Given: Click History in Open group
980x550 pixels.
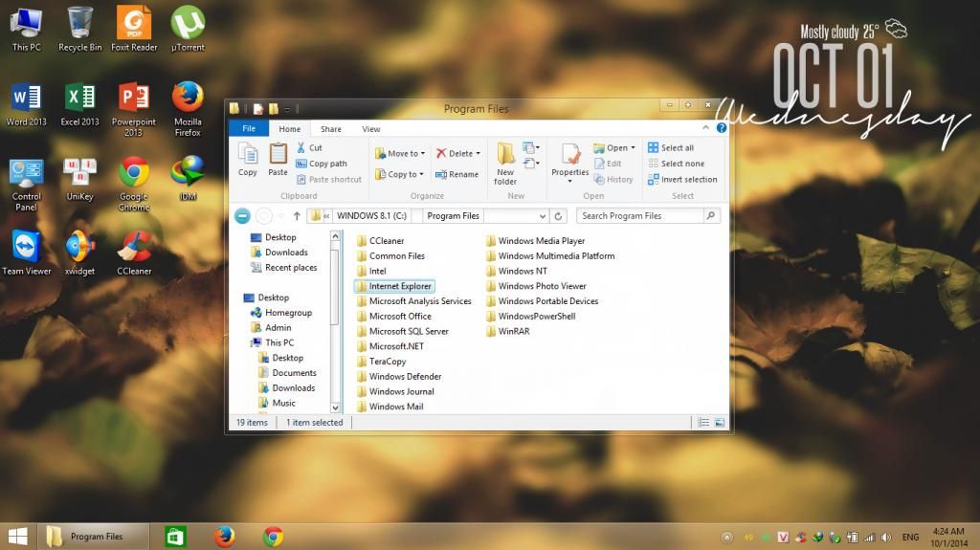Looking at the screenshot, I should 613,180.
